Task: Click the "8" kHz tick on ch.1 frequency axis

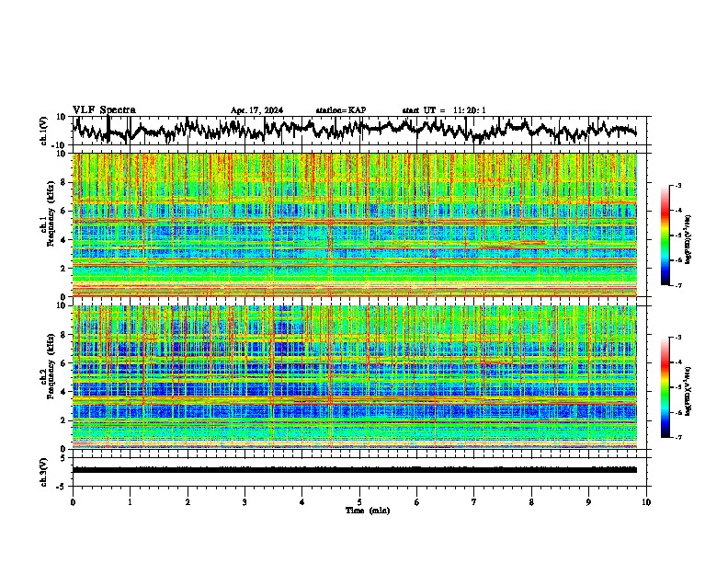Action: [x=64, y=182]
